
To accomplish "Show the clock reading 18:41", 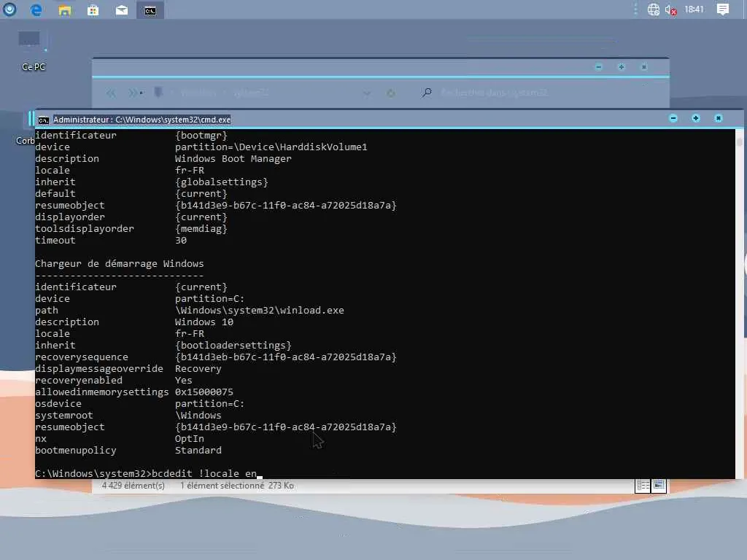I will pyautogui.click(x=694, y=9).
